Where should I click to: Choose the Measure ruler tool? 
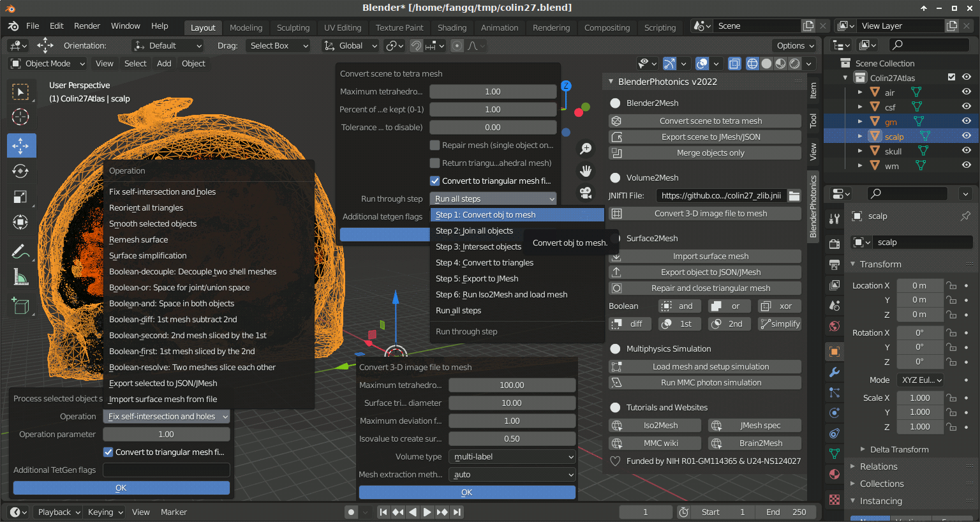21,277
